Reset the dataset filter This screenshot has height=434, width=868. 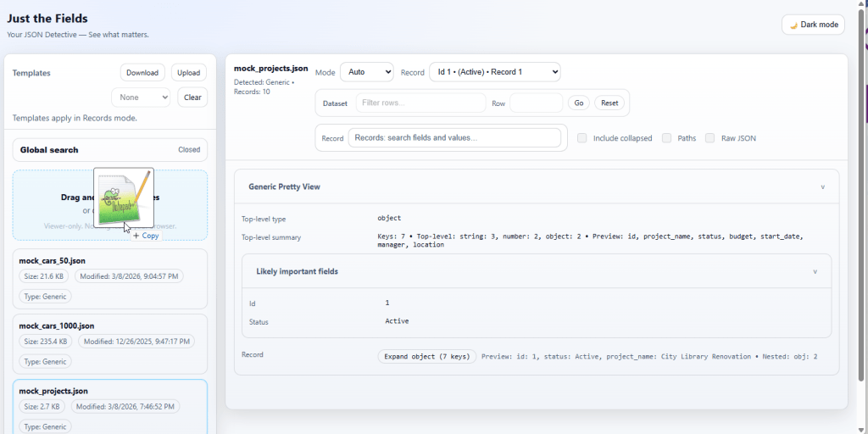tap(609, 103)
